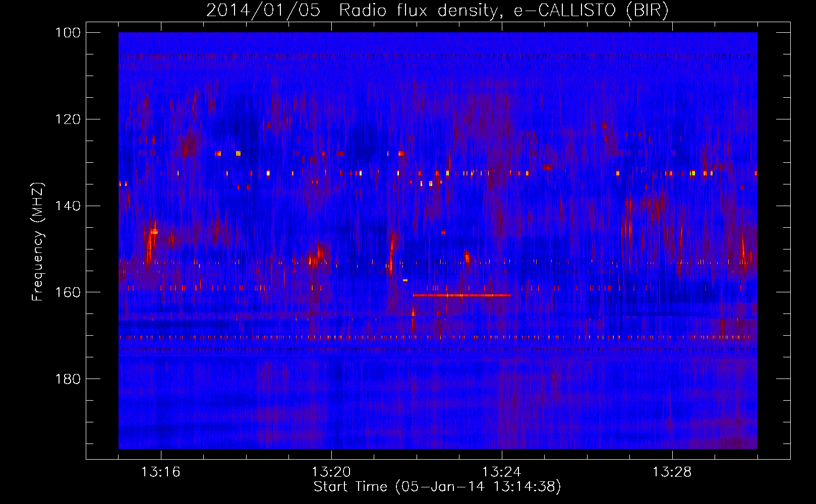The image size is (816, 504).
Task: Click the 13:24 time tick label
Action: (502, 472)
